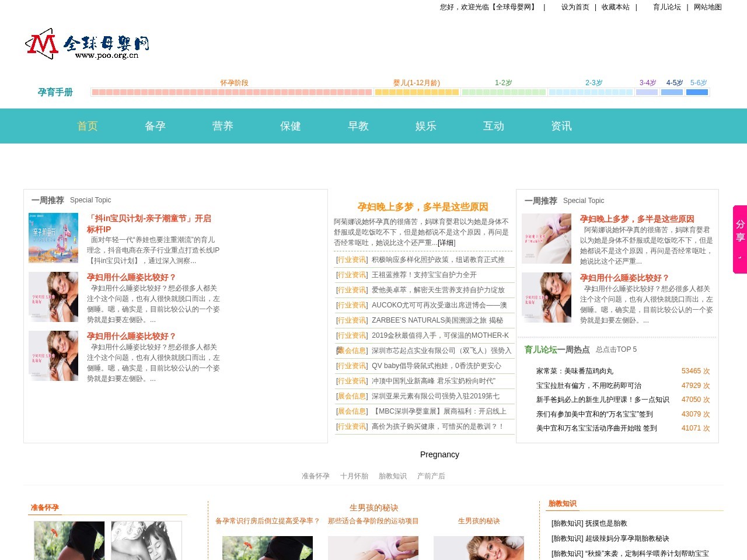Open the 互动 navigation item

point(493,126)
